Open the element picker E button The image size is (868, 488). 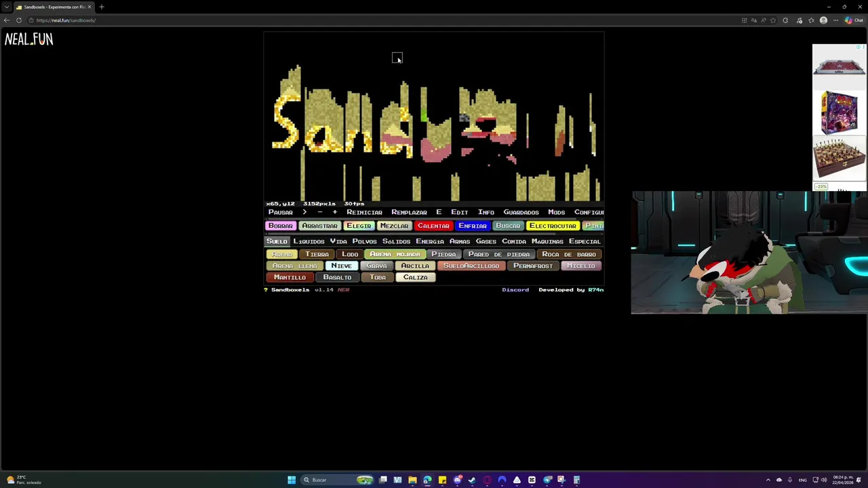[x=439, y=212]
